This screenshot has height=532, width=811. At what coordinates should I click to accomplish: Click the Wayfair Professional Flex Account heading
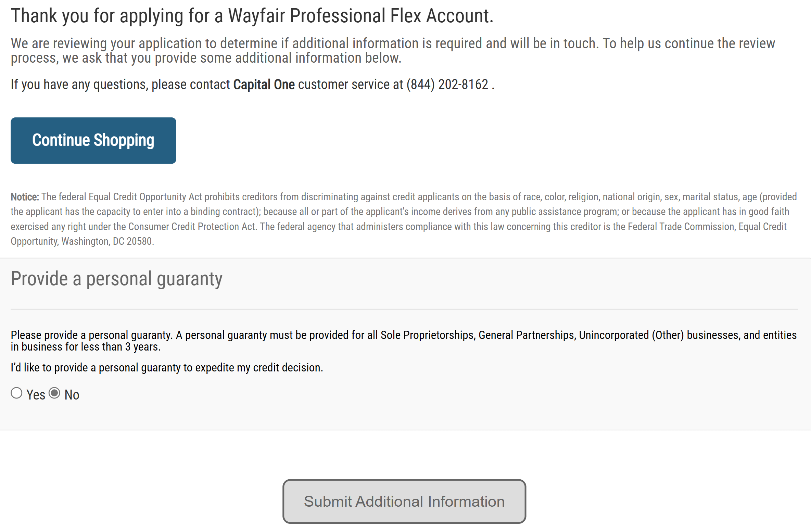coord(252,15)
